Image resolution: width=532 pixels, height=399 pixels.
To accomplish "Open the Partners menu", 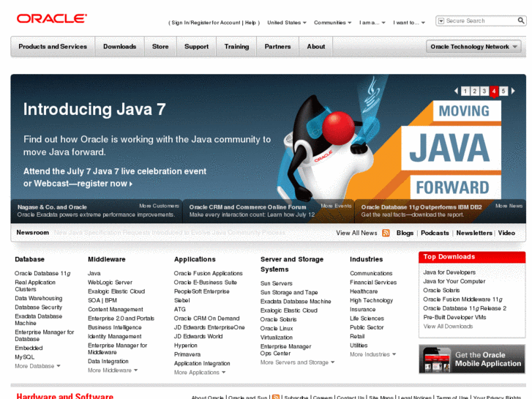I will coord(277,47).
